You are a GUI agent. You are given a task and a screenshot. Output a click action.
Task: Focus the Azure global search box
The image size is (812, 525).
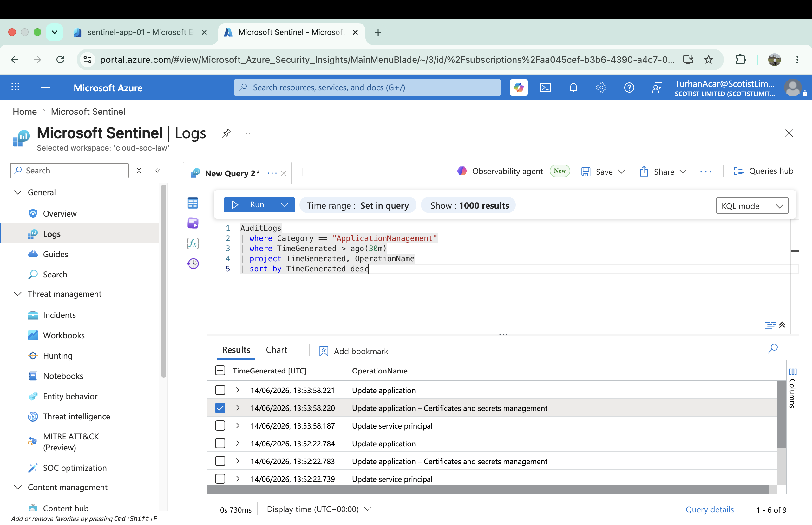pyautogui.click(x=367, y=87)
